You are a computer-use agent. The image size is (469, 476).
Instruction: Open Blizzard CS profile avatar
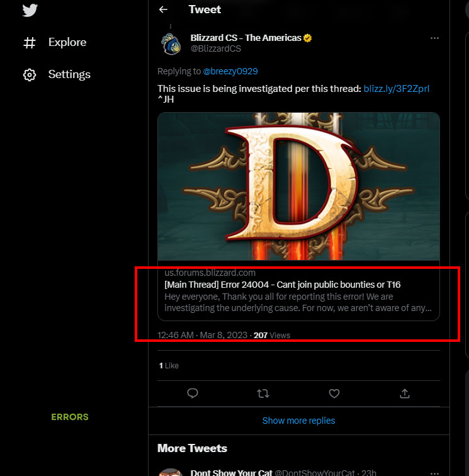click(x=171, y=43)
